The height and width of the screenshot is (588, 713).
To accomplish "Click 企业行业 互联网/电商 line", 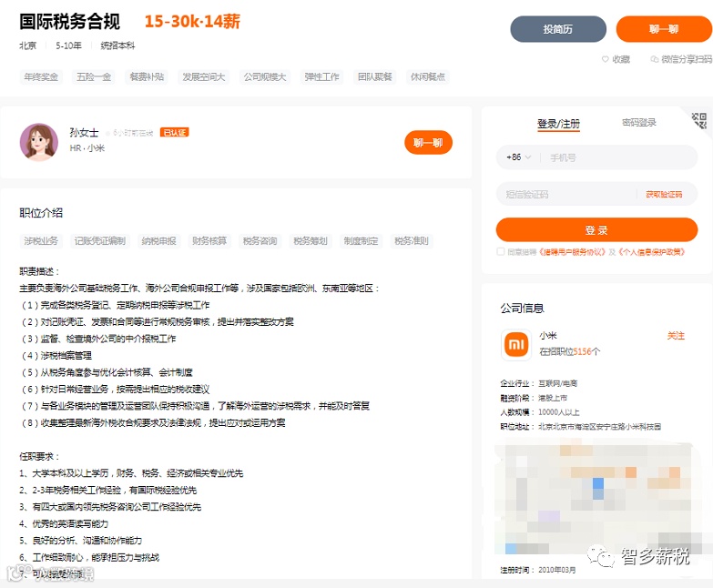I will (538, 383).
